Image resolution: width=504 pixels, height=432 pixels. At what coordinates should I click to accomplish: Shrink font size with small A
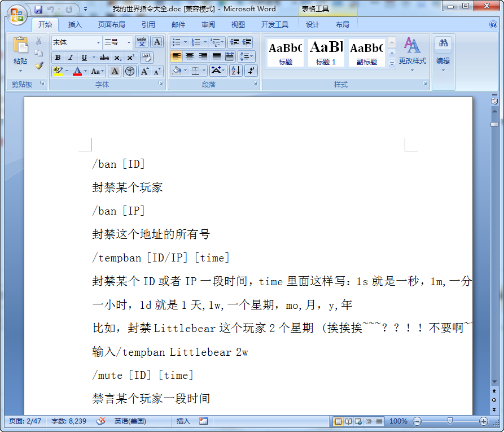click(157, 71)
